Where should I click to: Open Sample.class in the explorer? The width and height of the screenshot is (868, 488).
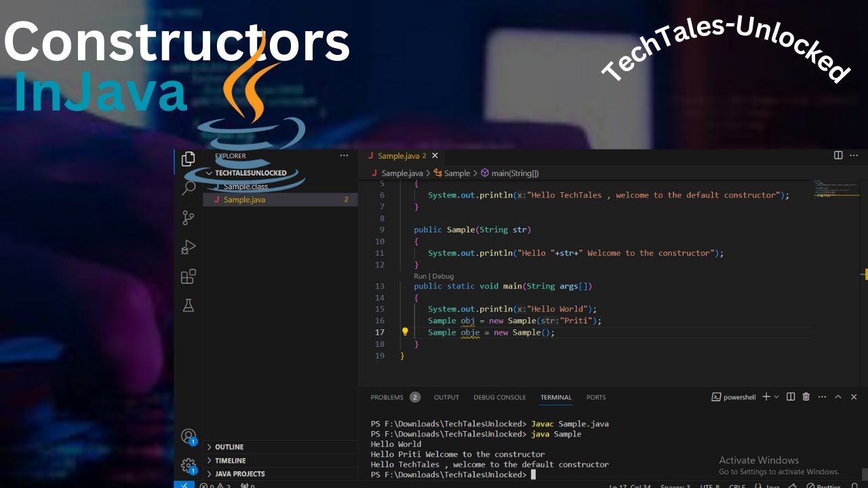click(x=245, y=186)
